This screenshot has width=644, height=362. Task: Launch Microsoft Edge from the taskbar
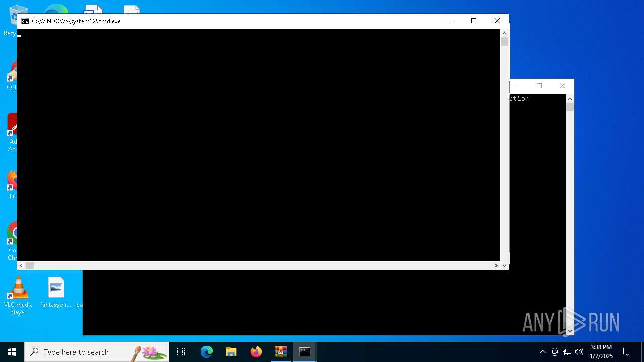coord(207,352)
